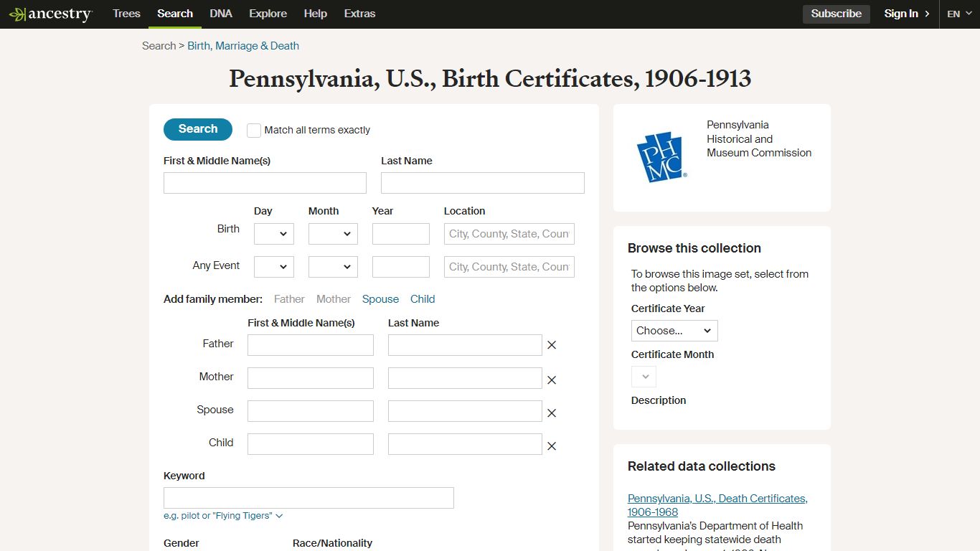This screenshot has width=980, height=551.
Task: Focus the First & Middle Name(s) field
Action: 265,183
